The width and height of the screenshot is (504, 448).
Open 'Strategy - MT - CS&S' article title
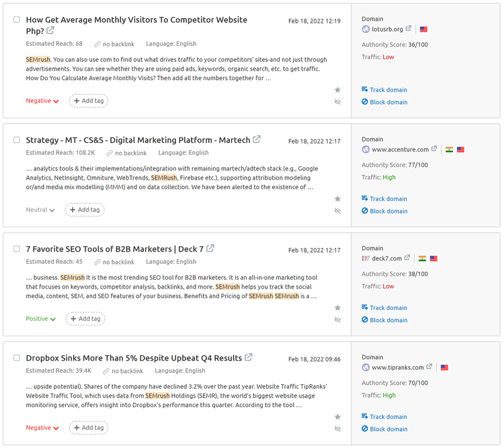click(138, 141)
